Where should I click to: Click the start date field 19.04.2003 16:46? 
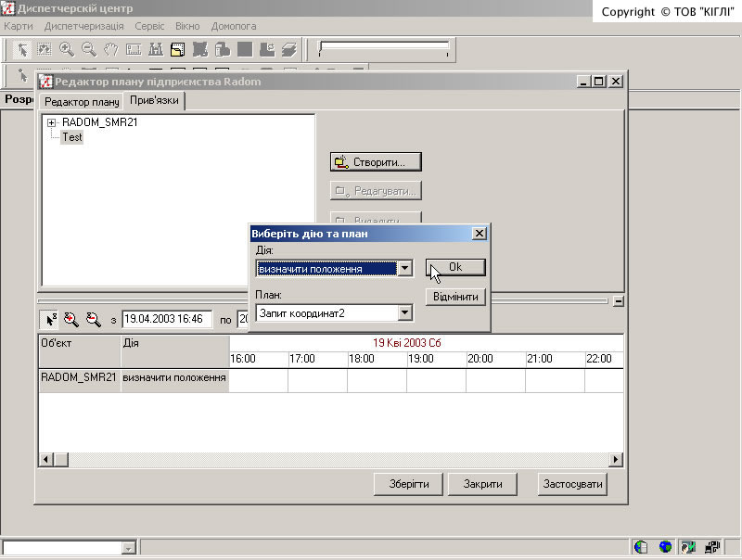tap(167, 319)
